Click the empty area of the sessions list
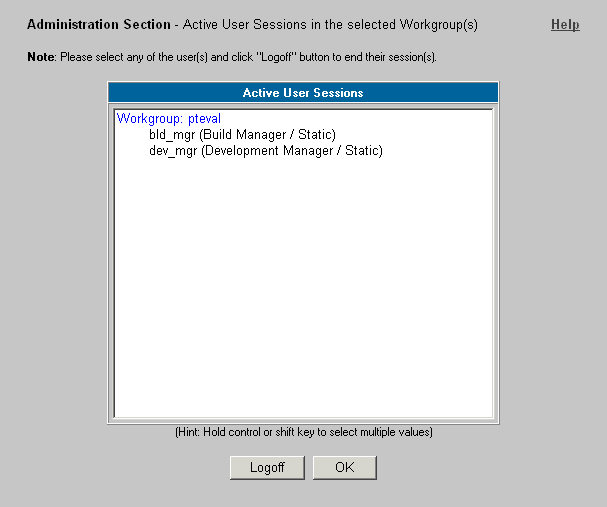This screenshot has width=607, height=507. pos(304,286)
